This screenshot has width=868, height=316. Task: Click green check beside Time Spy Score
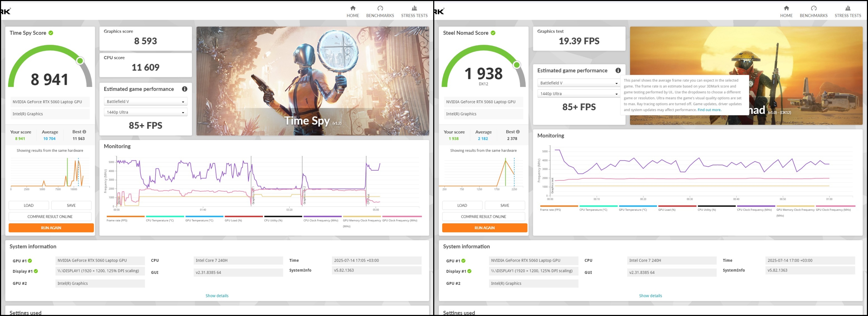click(51, 33)
